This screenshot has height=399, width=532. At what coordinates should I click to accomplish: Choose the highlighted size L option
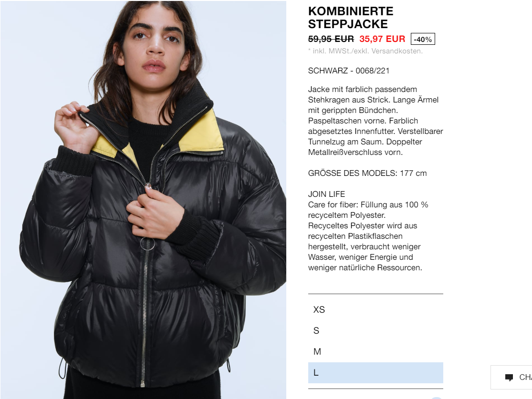[376, 373]
